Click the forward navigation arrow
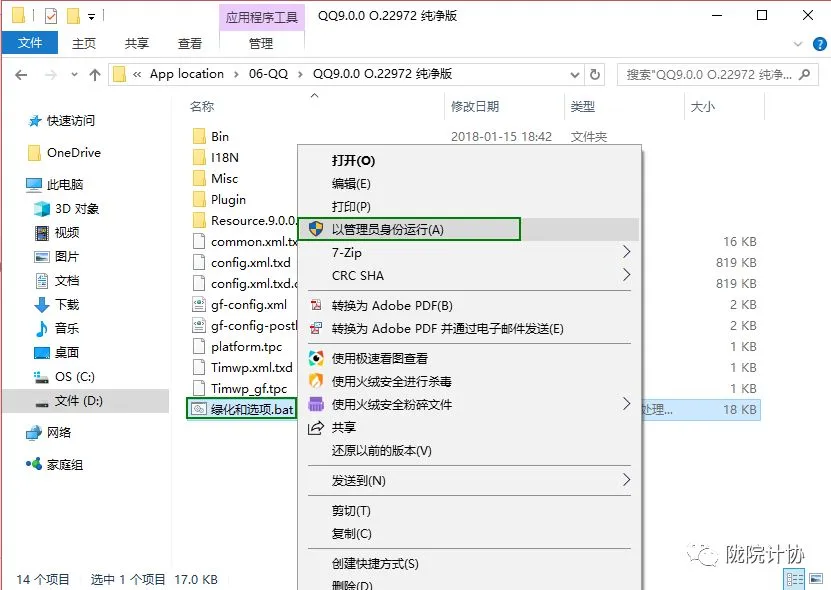The height and width of the screenshot is (590, 831). point(51,75)
